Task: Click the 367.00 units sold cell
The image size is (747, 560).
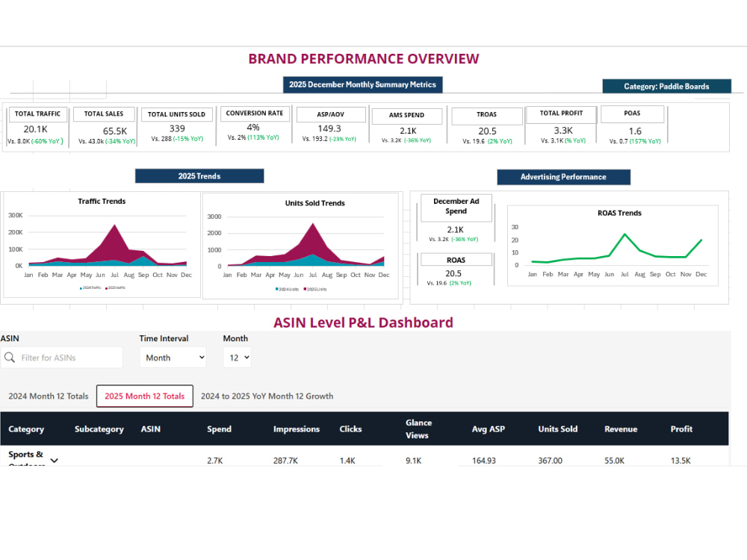Action: pyautogui.click(x=551, y=461)
